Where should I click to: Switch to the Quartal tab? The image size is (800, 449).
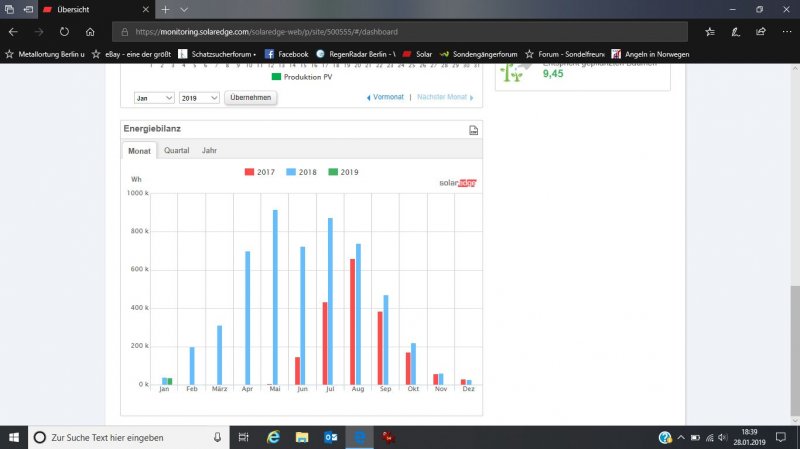(177, 151)
